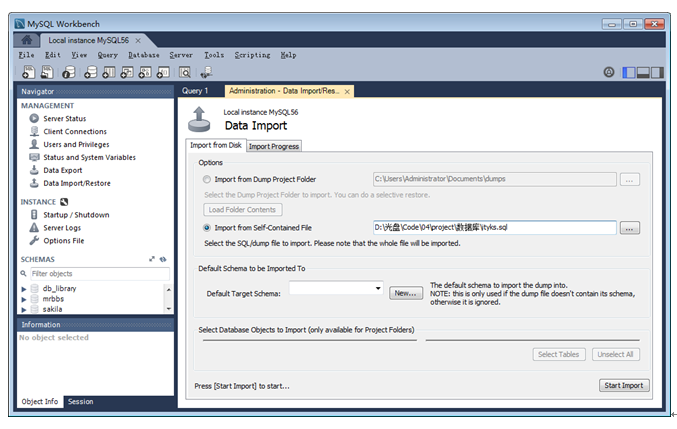This screenshot has height=429, width=677.
Task: Open the Help menu
Action: click(x=288, y=55)
